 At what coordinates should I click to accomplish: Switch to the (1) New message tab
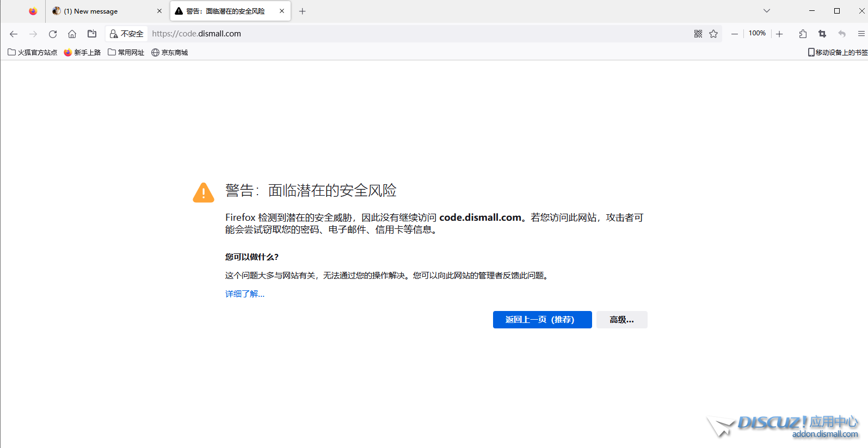[107, 11]
